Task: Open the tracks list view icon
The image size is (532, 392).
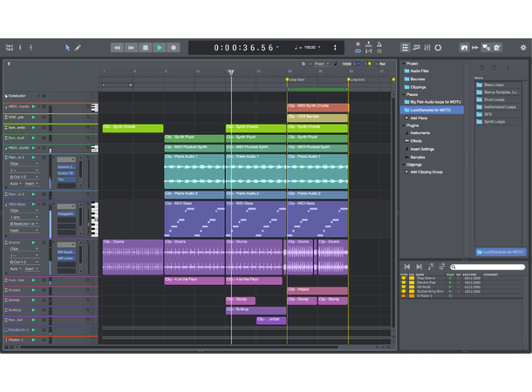Action: (406, 48)
